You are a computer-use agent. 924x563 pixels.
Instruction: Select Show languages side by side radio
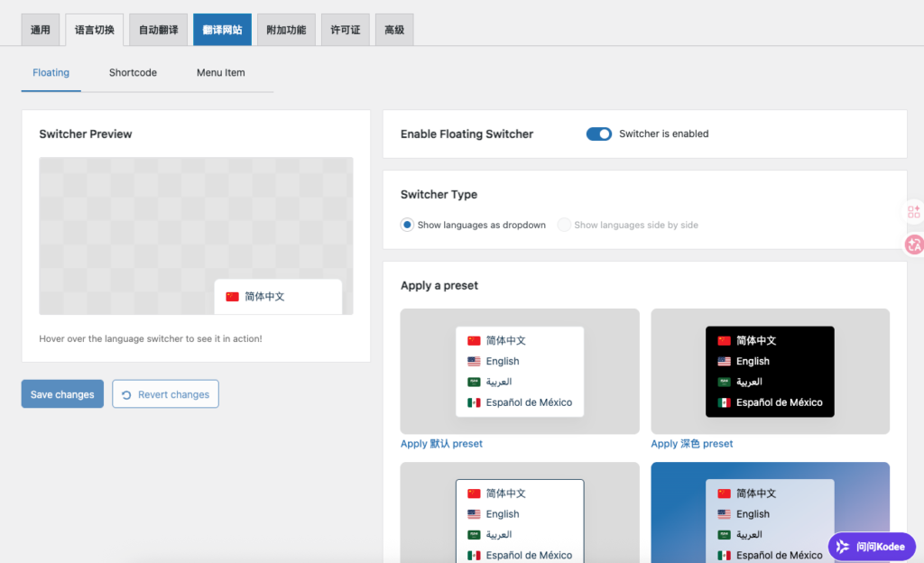(564, 225)
